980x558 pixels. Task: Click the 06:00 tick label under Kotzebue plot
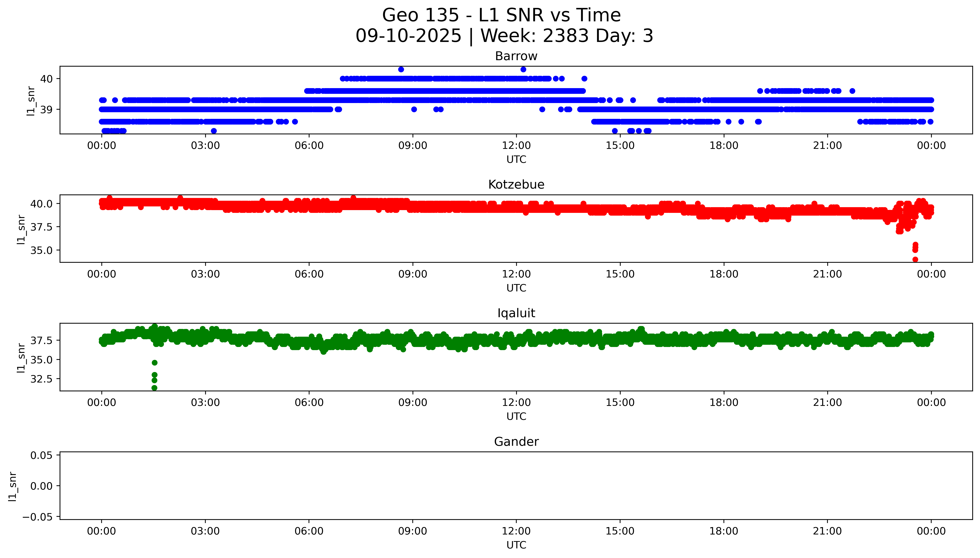(309, 274)
